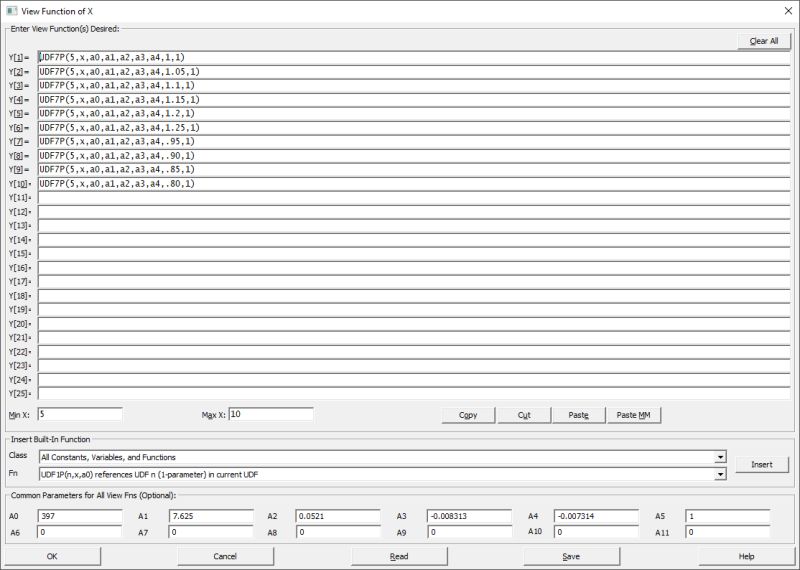
Task: Focus the Y[7] function input field
Action: point(414,142)
